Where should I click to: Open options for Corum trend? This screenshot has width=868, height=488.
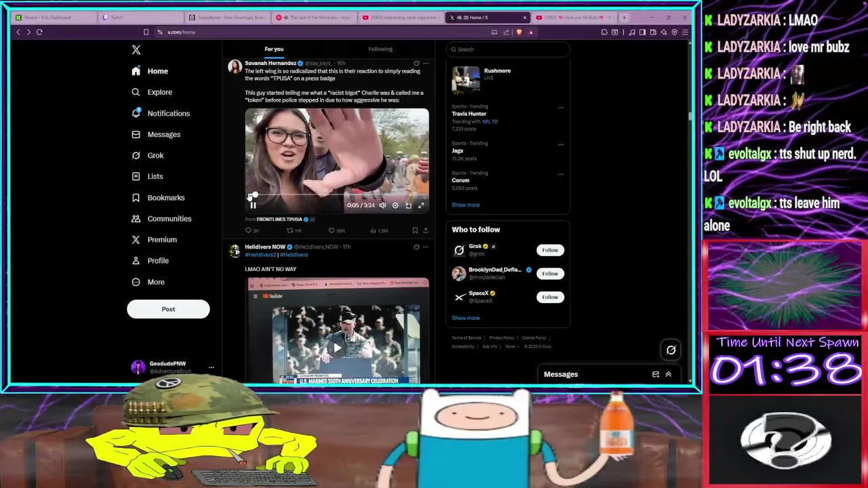pos(561,174)
